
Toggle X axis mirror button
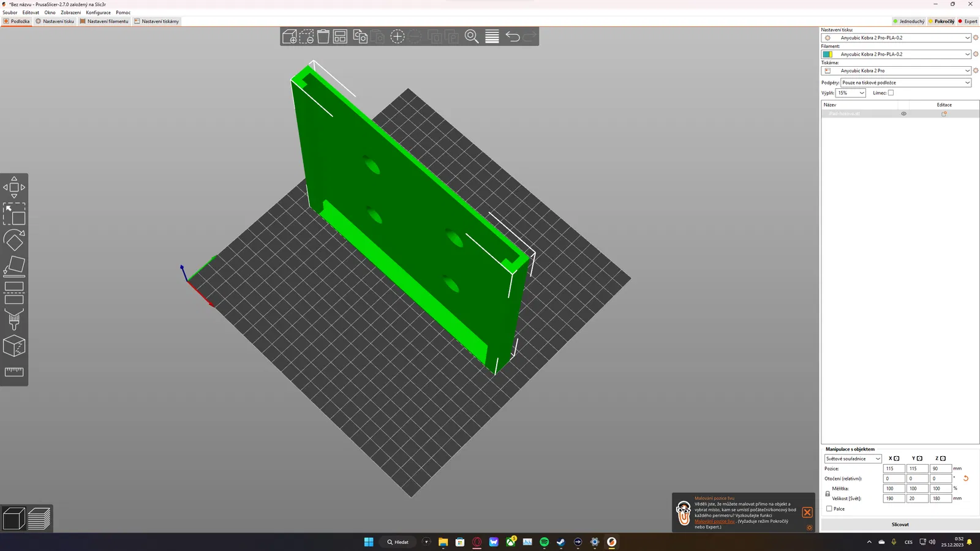[897, 459]
